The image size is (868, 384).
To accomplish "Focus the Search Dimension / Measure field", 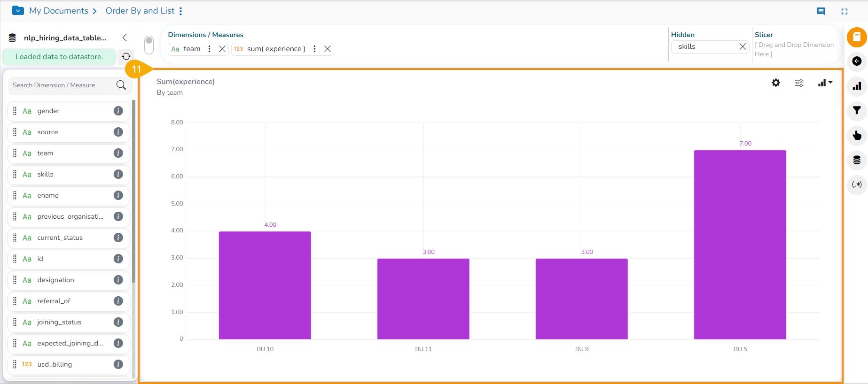I will (61, 85).
